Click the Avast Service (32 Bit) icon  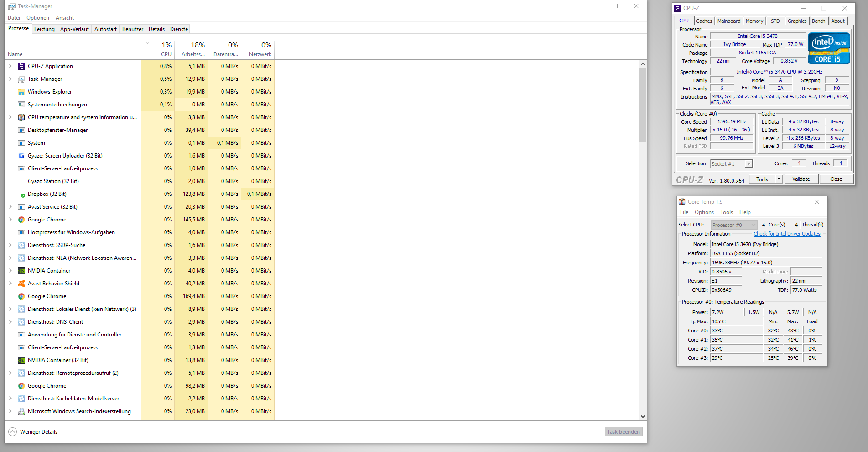(x=21, y=207)
